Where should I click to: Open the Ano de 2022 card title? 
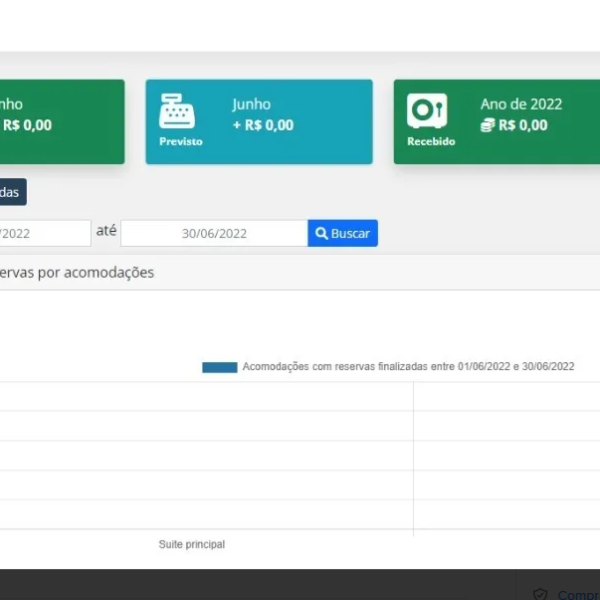pos(521,104)
